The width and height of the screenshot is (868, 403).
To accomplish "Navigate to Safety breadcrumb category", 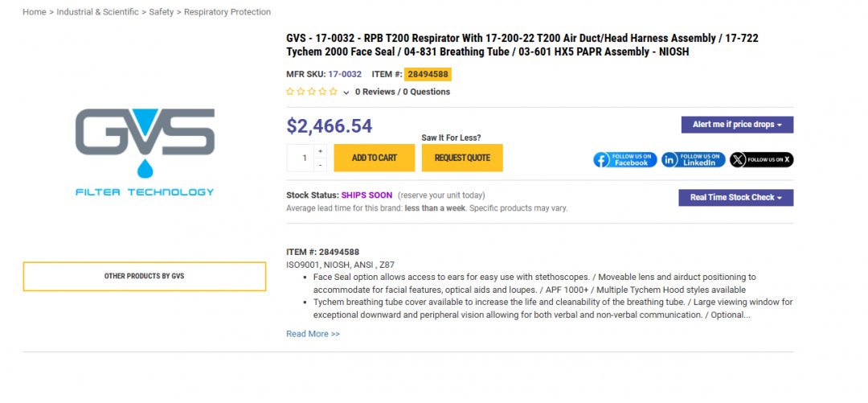I will pyautogui.click(x=161, y=12).
